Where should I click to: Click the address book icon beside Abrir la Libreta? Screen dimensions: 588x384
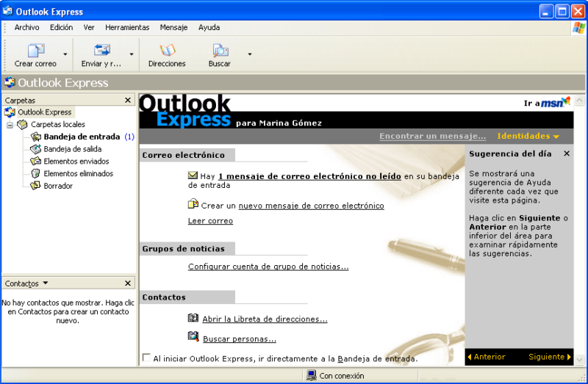tap(193, 318)
